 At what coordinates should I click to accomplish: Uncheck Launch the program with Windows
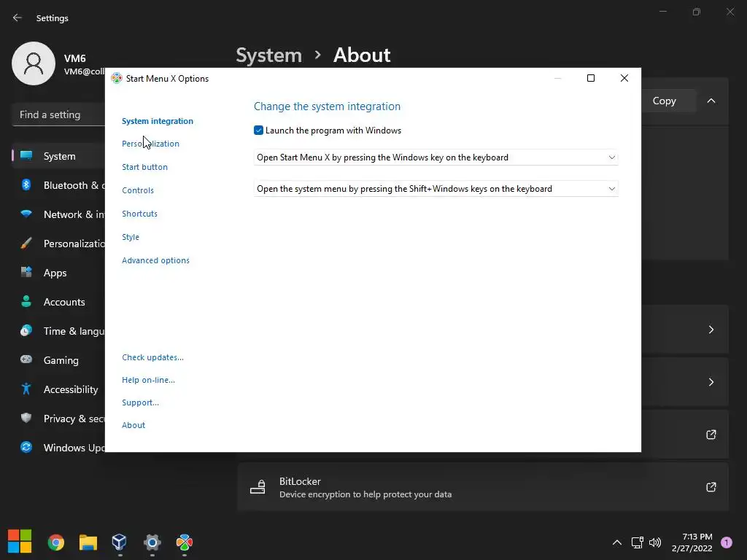point(259,131)
